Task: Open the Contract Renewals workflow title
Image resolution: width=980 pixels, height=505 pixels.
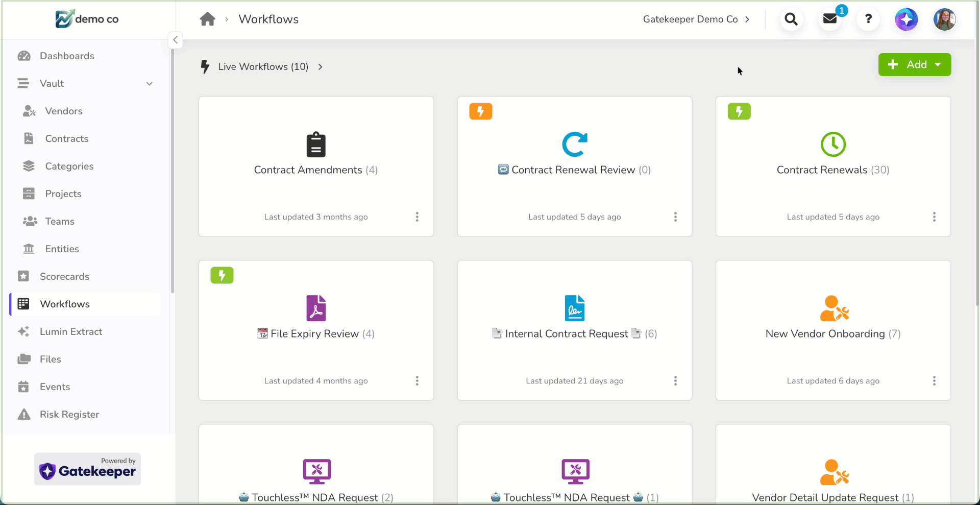Action: coord(833,170)
